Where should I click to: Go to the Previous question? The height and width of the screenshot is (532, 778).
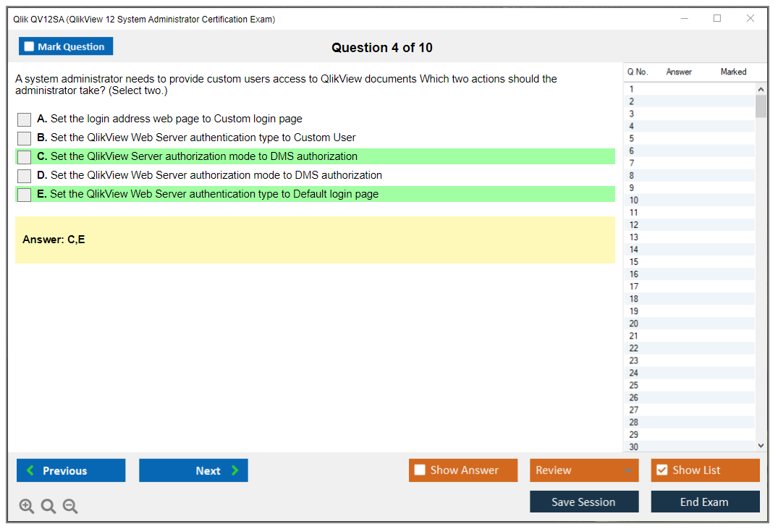(x=71, y=470)
